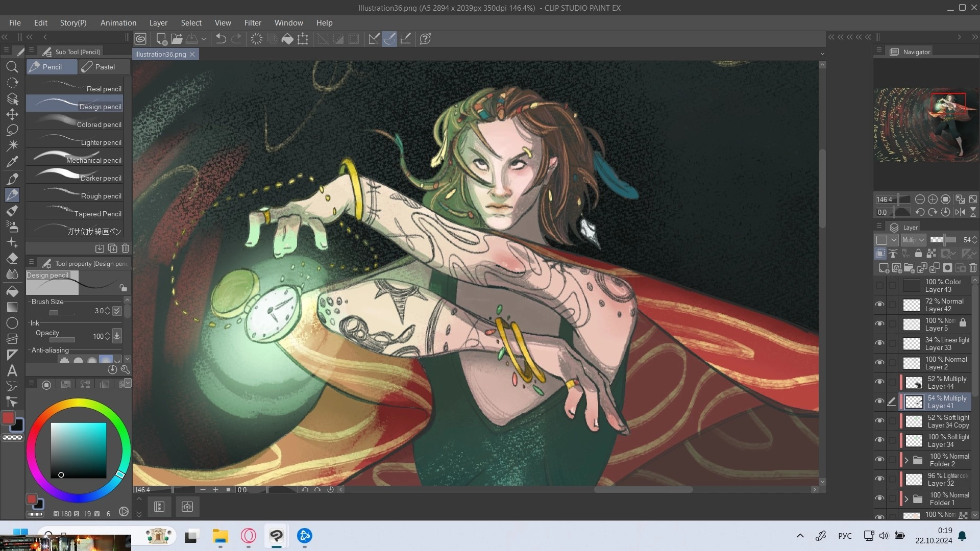Choose the Mechanical pencil brush
980x551 pixels.
tap(75, 157)
